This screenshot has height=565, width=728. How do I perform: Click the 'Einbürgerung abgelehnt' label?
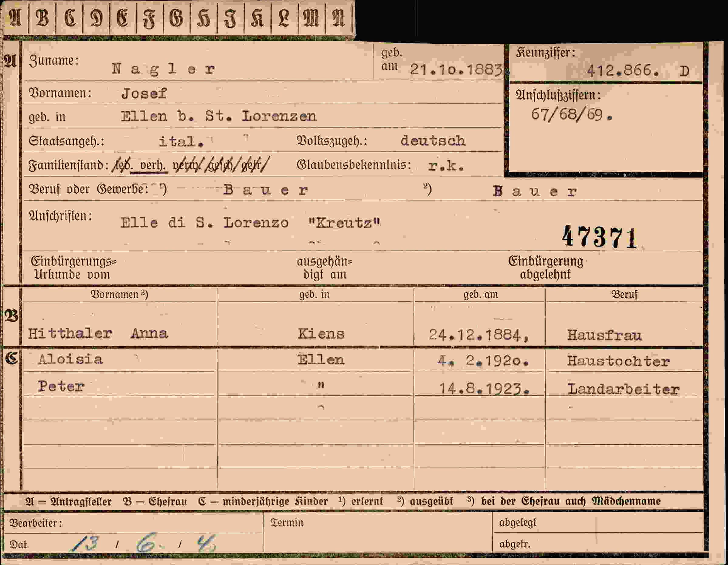(546, 268)
